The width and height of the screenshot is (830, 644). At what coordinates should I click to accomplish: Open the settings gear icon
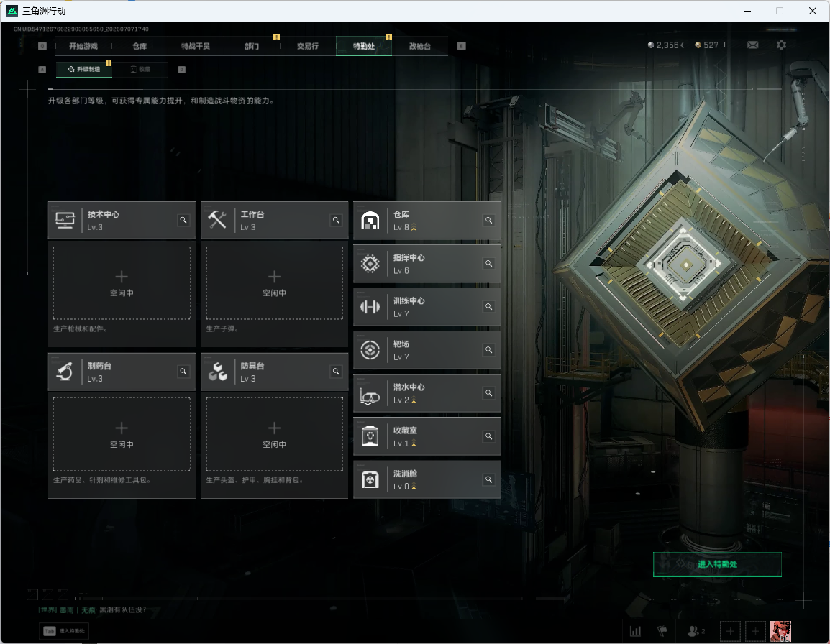[781, 45]
